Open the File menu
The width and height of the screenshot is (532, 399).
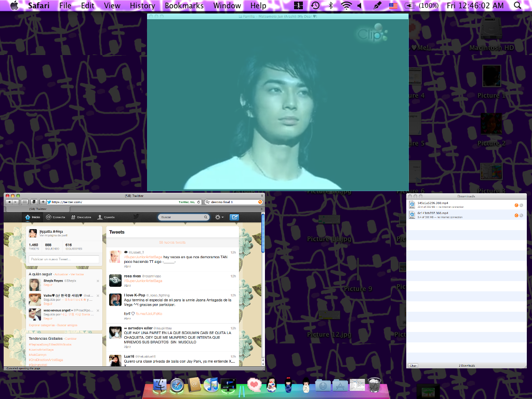[65, 5]
